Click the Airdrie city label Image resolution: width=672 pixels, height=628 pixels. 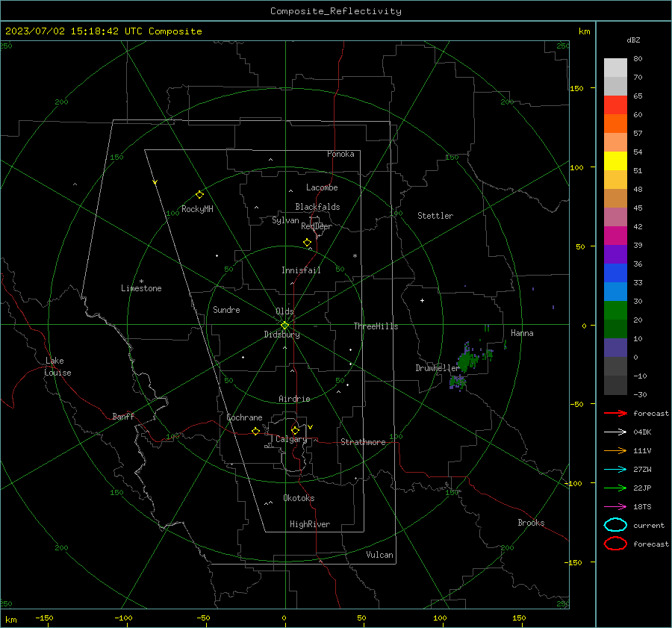point(294,399)
